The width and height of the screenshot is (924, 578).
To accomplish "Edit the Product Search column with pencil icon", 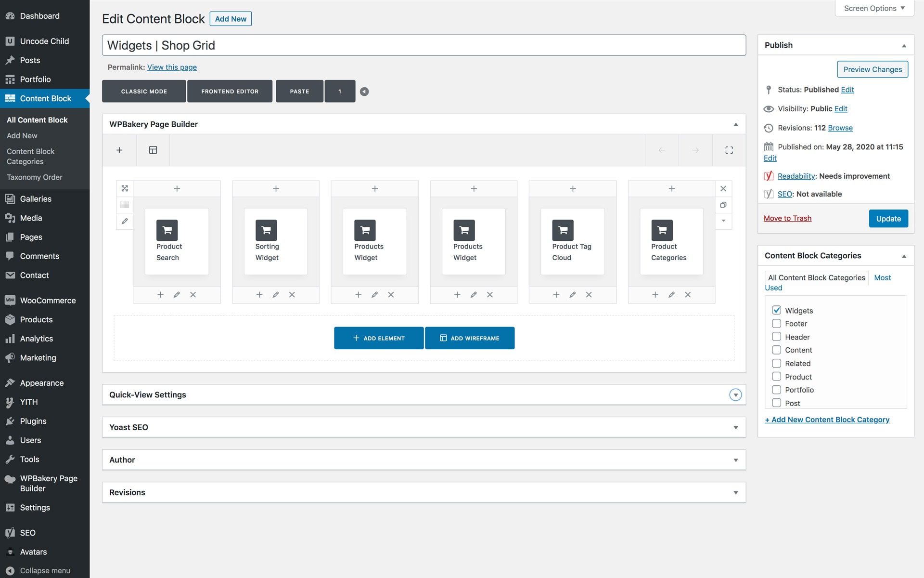I will click(177, 294).
